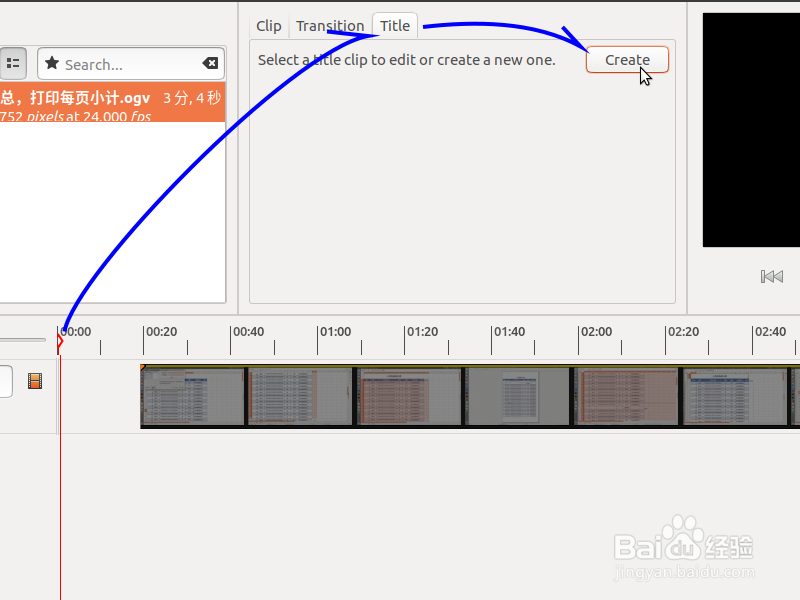This screenshot has height=600, width=800.
Task: Select the .ogv clip in media library
Action: (112, 102)
